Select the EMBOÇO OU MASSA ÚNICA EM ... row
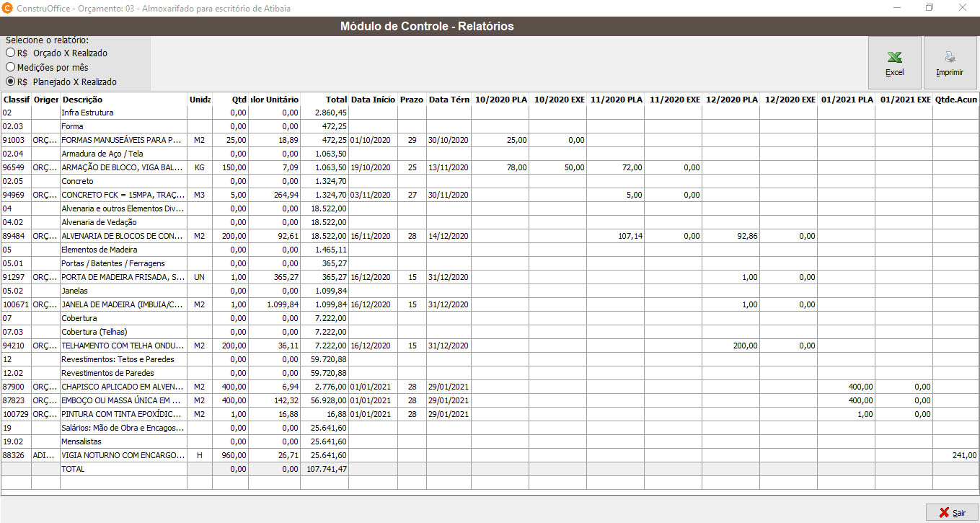The height and width of the screenshot is (523, 980). pyautogui.click(x=490, y=400)
